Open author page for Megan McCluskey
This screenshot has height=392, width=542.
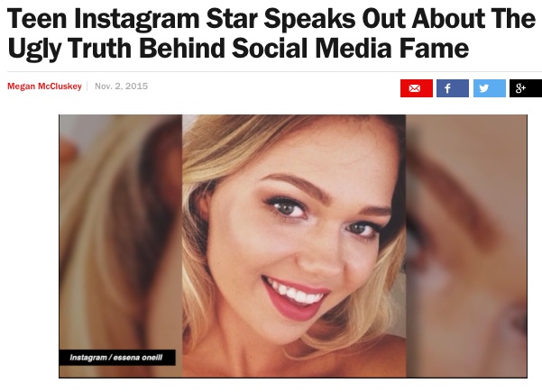click(44, 87)
